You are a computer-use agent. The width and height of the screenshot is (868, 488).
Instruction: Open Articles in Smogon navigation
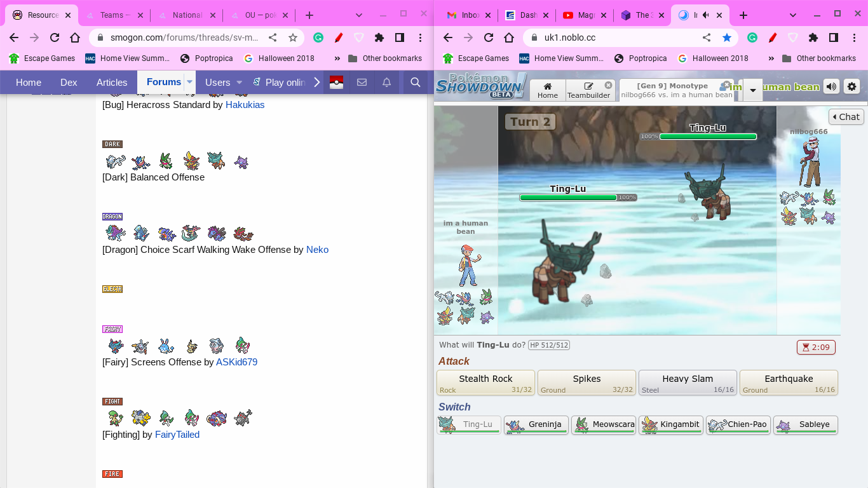(x=112, y=82)
